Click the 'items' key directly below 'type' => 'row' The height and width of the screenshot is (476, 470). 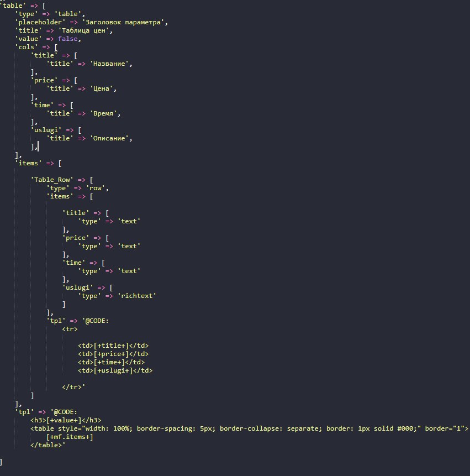click(x=60, y=196)
